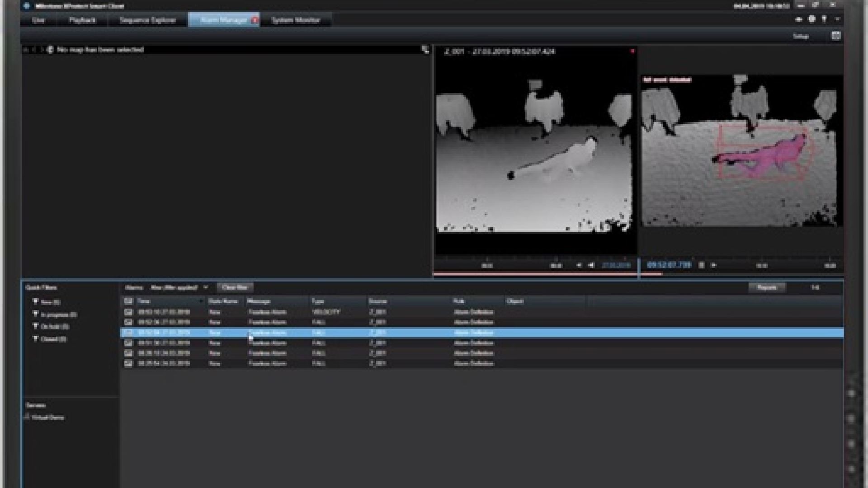Image resolution: width=868 pixels, height=488 pixels.
Task: Click the red recording timeline track
Action: (547, 274)
